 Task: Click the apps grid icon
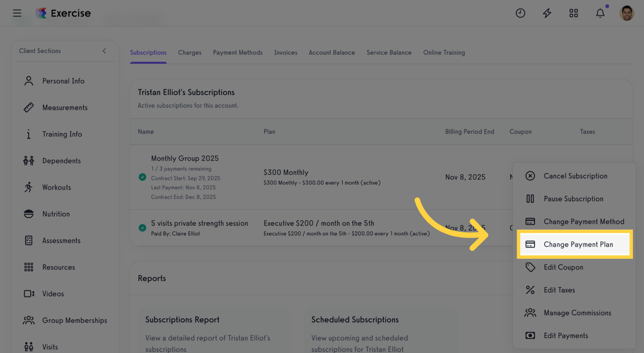pyautogui.click(x=573, y=13)
